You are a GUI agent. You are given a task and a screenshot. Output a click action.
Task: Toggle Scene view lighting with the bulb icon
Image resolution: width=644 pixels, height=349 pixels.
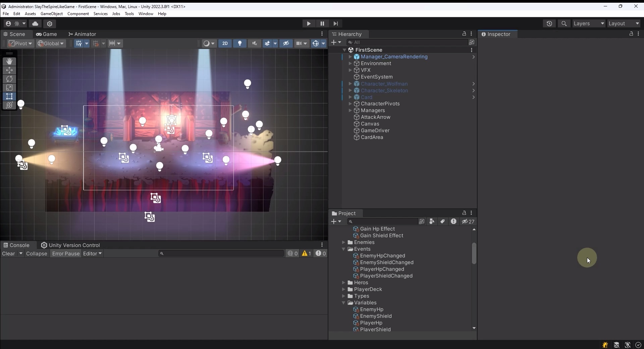click(239, 44)
